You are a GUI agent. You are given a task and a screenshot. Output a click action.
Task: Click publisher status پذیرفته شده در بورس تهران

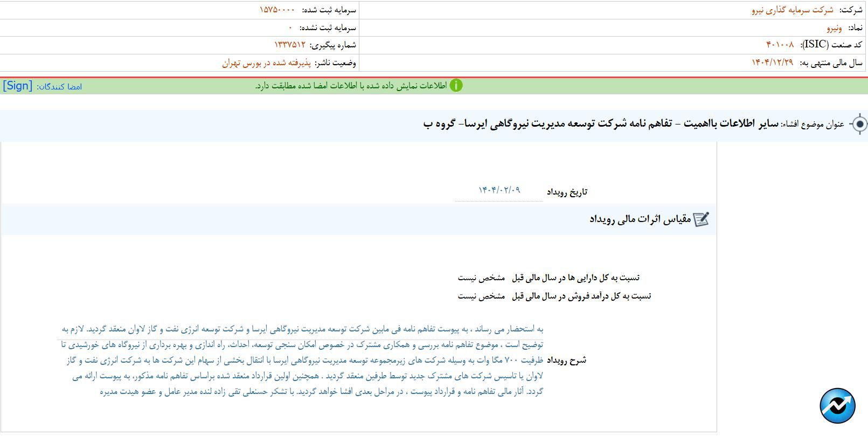267,63
